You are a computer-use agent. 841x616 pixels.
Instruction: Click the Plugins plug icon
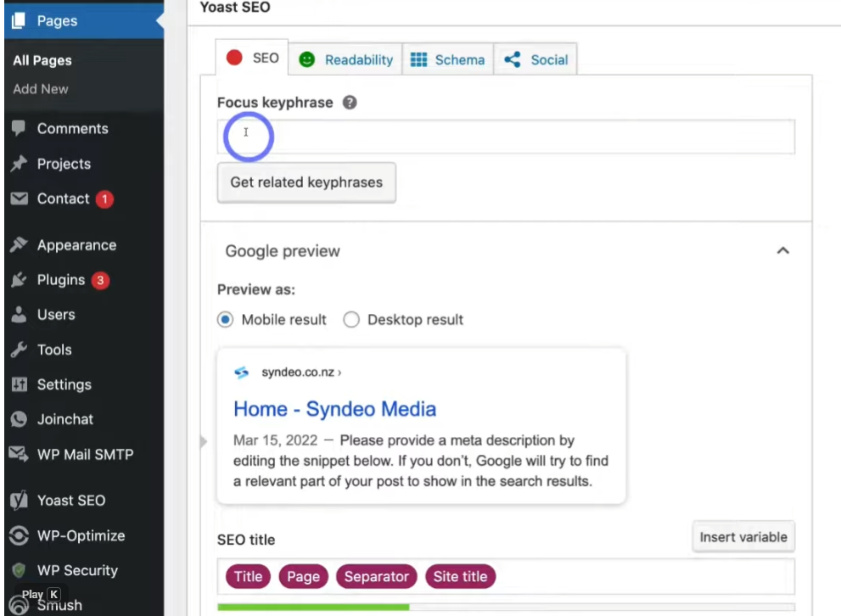pos(19,279)
